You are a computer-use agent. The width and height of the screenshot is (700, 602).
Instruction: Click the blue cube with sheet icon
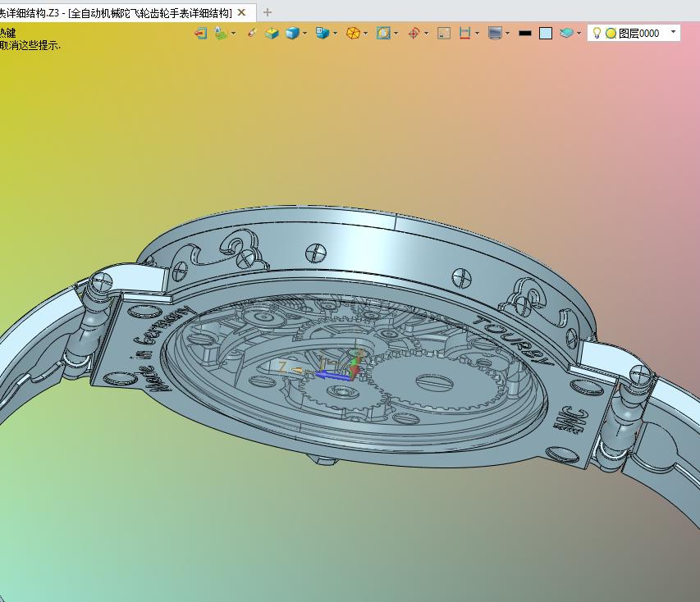323,33
